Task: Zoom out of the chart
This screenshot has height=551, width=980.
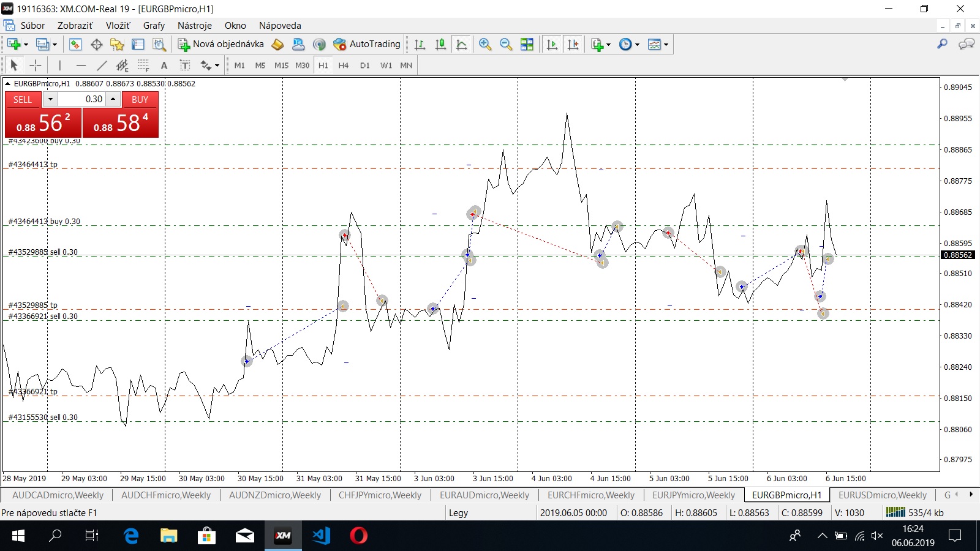Action: (506, 44)
